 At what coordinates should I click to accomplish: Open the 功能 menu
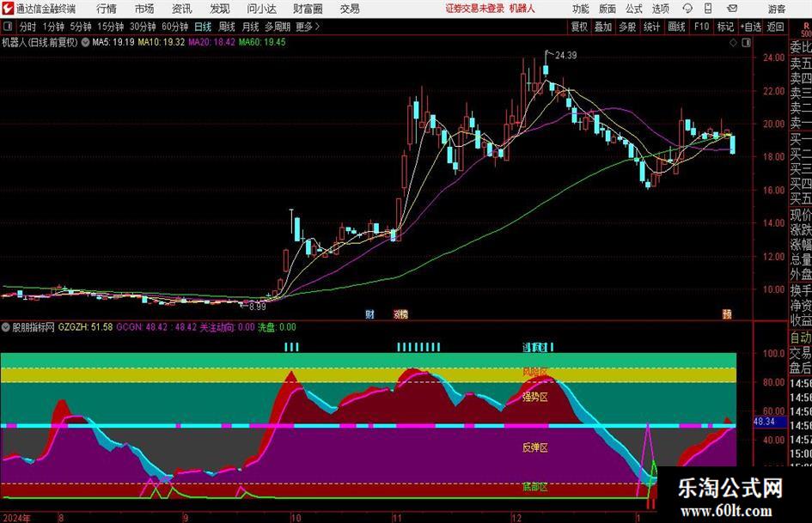(581, 9)
